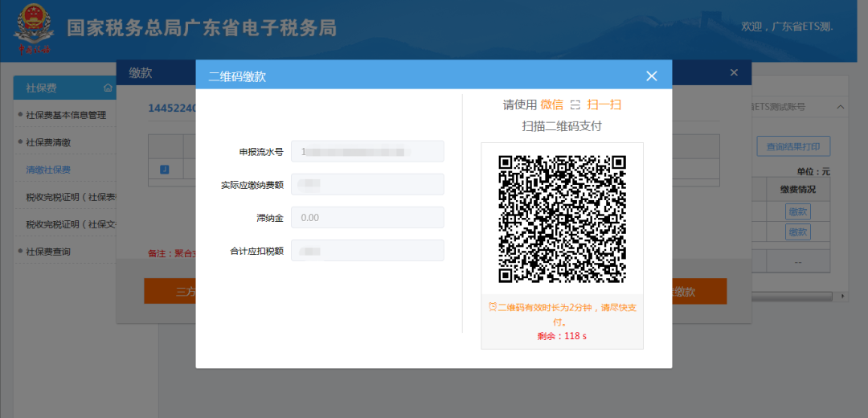
Task: Click the horizontal scrollbar right arrow
Action: (x=843, y=297)
